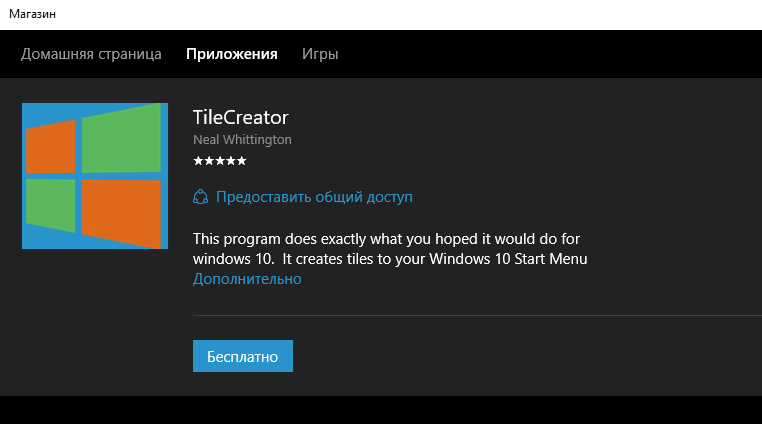762x424 pixels.
Task: Click the Предоставить общий доступ link
Action: (314, 197)
